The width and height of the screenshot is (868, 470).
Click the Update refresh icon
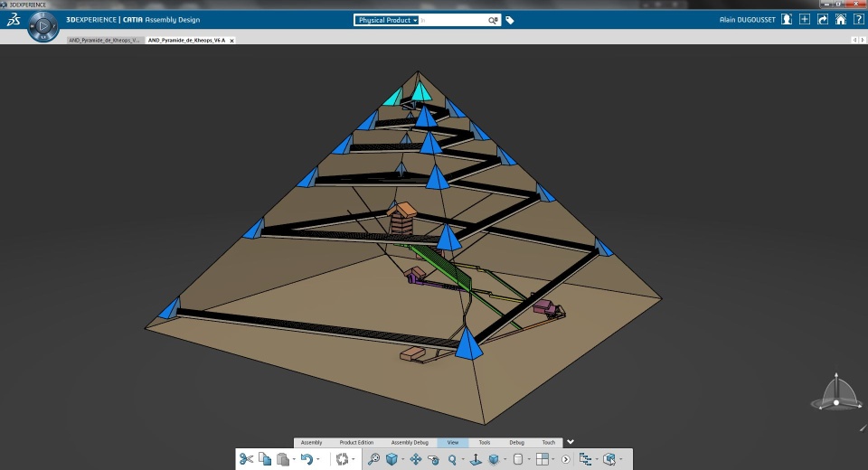pos(342,459)
